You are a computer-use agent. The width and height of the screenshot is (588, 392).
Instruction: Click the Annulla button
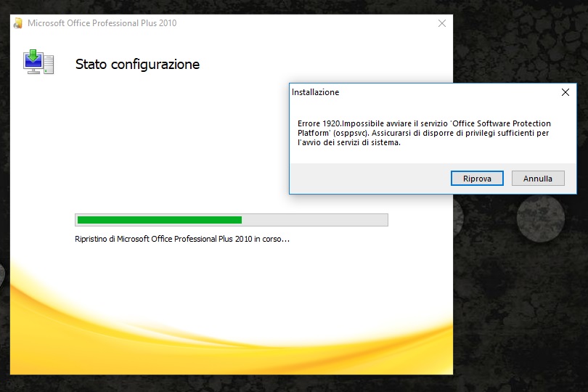click(x=538, y=178)
